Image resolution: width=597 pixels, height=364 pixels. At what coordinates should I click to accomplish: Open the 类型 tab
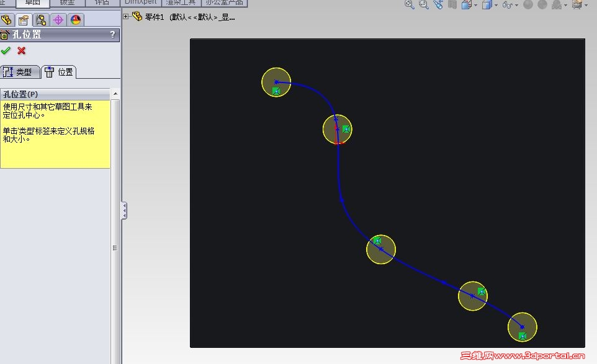click(20, 72)
